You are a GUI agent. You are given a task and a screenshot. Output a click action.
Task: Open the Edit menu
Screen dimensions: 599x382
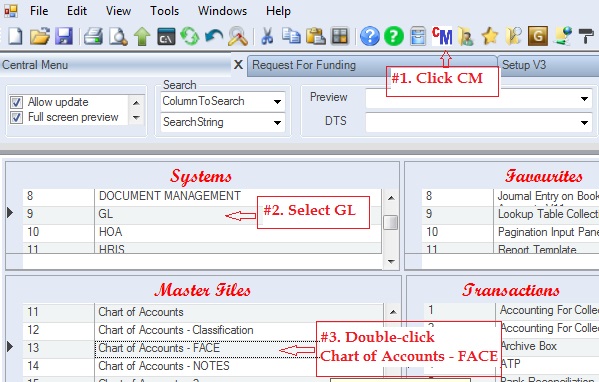coord(77,11)
